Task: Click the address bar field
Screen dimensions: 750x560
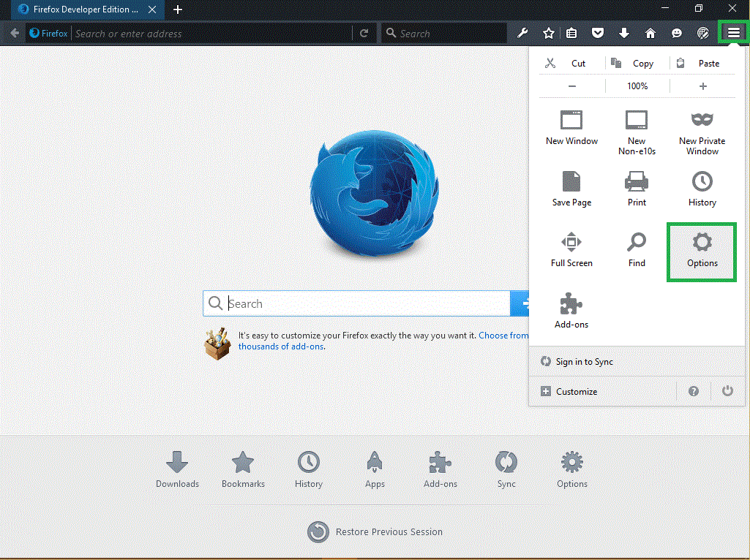Action: (x=212, y=34)
